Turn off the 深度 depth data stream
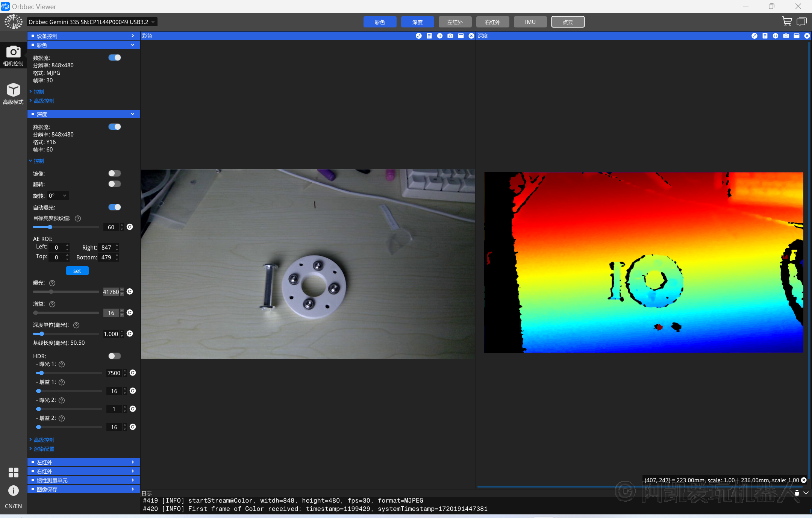 pos(114,127)
